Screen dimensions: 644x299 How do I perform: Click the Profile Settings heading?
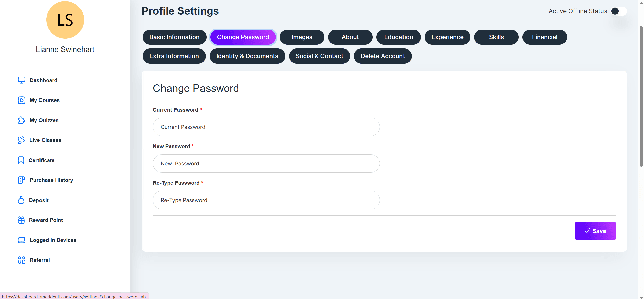pos(180,11)
